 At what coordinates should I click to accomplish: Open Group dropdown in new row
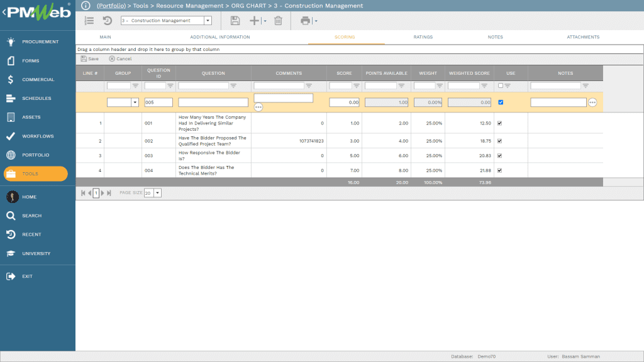[135, 102]
